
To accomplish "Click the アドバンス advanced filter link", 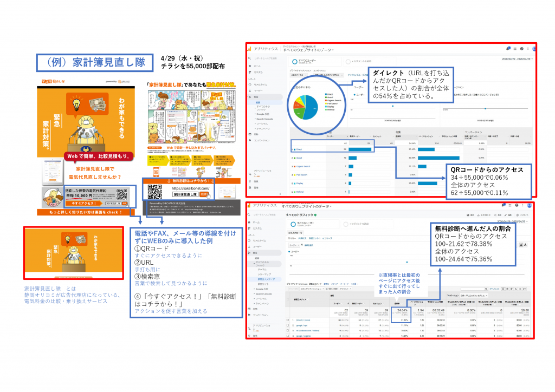I will coord(494,289).
